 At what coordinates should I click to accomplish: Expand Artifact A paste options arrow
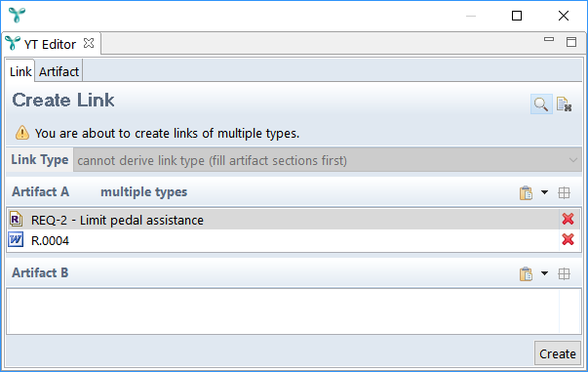click(544, 192)
